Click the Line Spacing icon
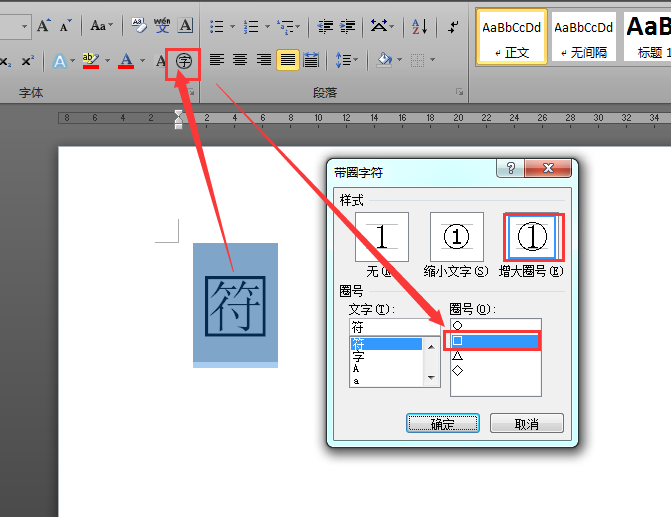The height and width of the screenshot is (517, 671). pos(343,60)
